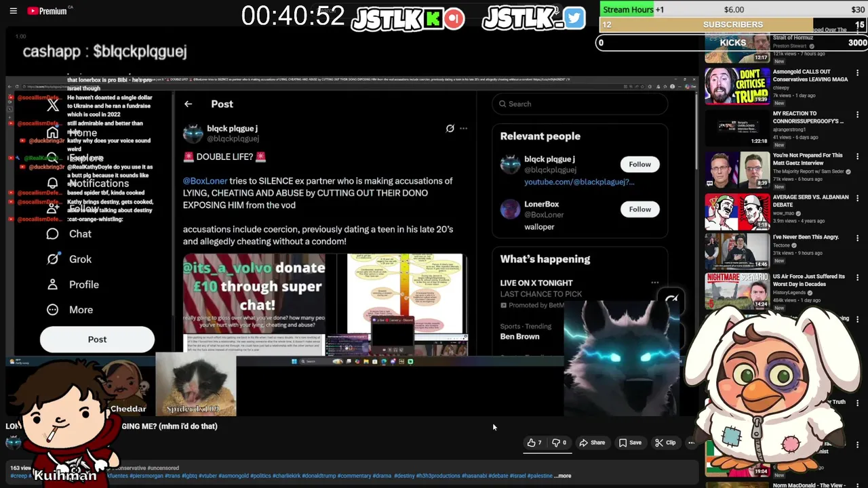Screen dimensions: 868x488
Task: Open Asmongold CALLS OUT Conservatives video thumbnail
Action: 736,86
